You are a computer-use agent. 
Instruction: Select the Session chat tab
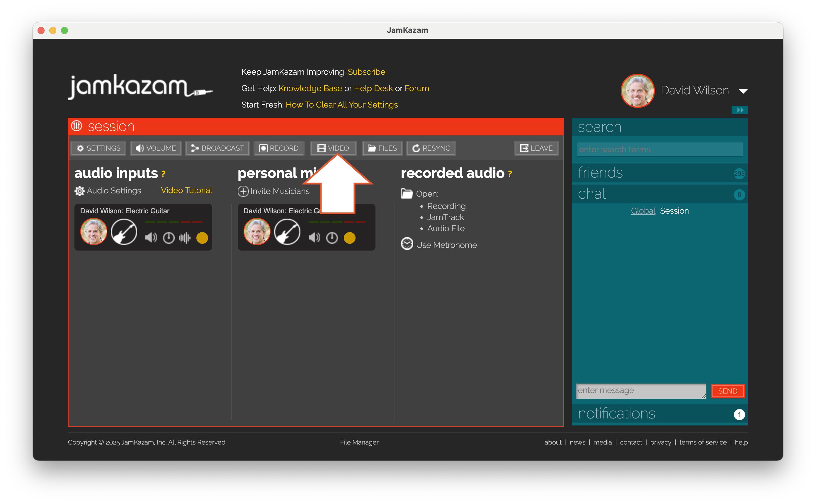click(x=674, y=211)
